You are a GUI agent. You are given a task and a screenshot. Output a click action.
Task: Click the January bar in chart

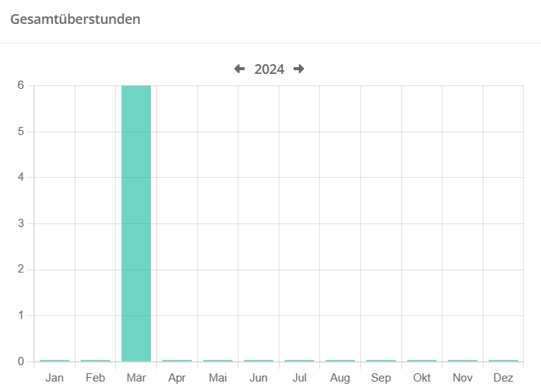55,361
